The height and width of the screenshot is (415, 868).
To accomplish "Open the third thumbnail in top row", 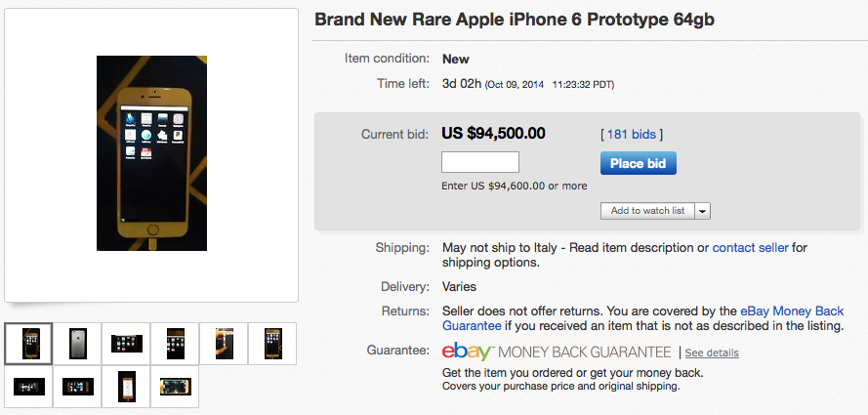I will coord(126,344).
